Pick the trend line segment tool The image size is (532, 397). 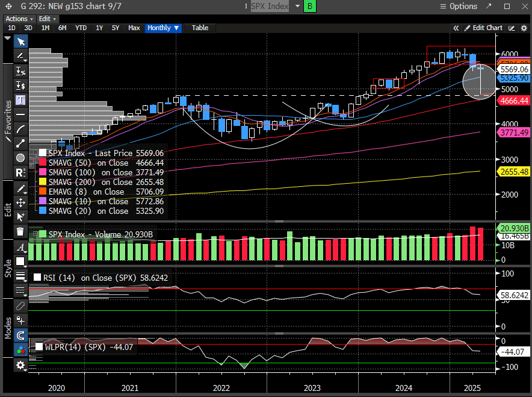click(20, 143)
